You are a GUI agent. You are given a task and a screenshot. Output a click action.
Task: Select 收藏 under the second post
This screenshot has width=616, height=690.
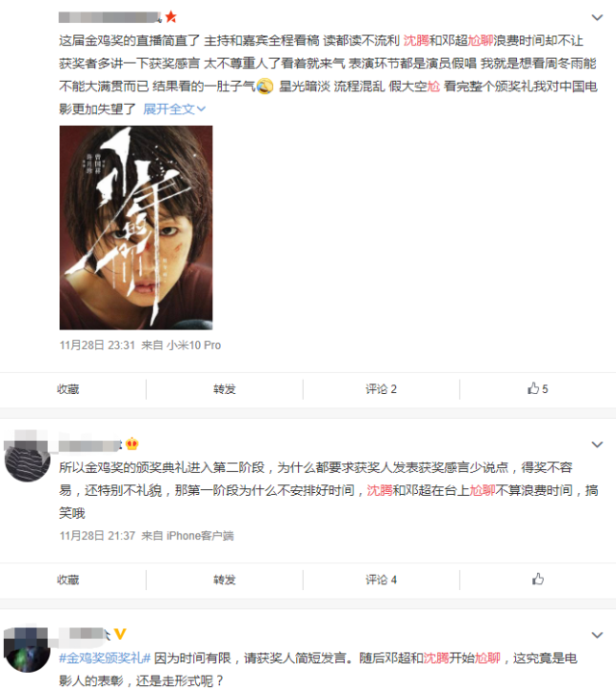pyautogui.click(x=68, y=579)
